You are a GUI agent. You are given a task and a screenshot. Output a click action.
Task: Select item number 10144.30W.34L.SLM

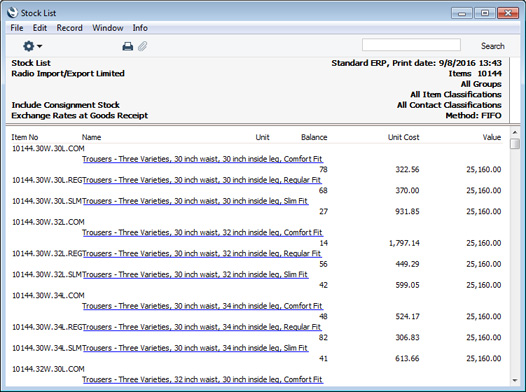click(x=47, y=348)
